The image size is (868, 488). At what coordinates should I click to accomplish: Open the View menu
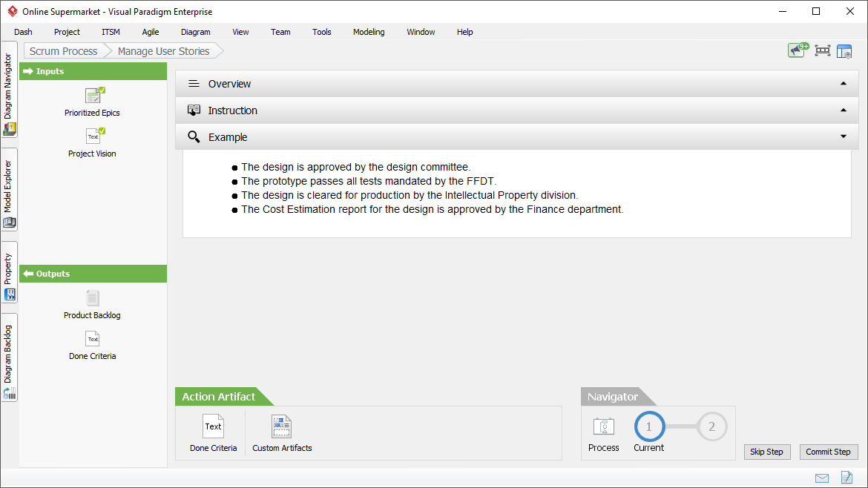(240, 32)
